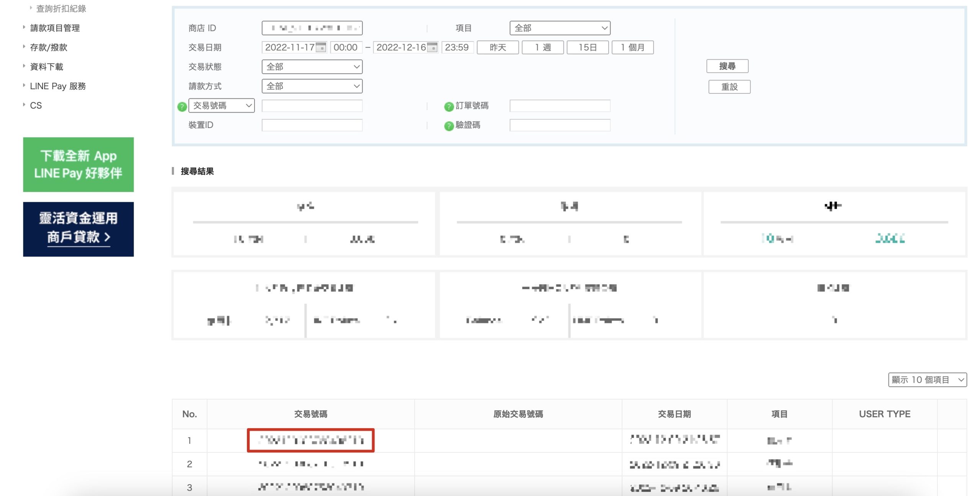
Task: Select the 1 週 date range
Action: coord(542,47)
